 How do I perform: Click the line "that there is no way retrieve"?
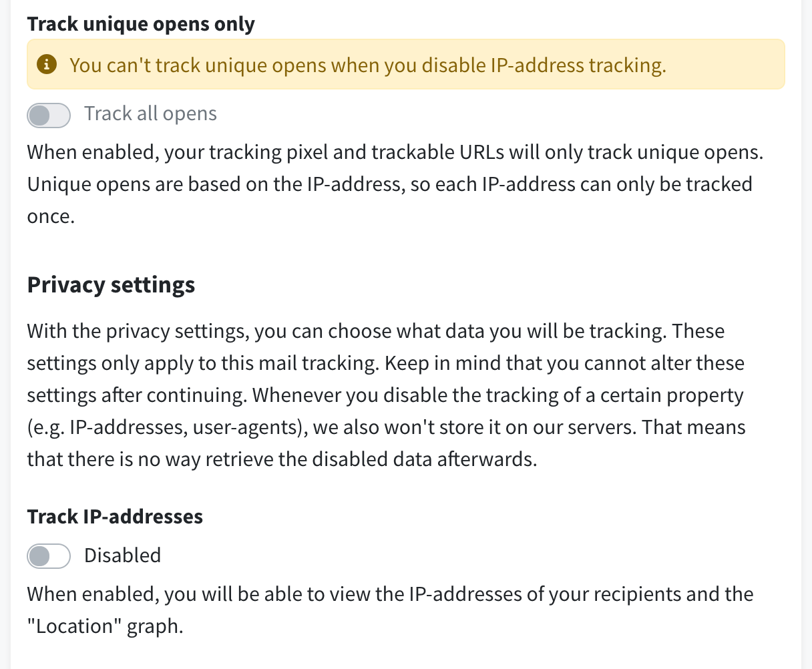pos(282,459)
